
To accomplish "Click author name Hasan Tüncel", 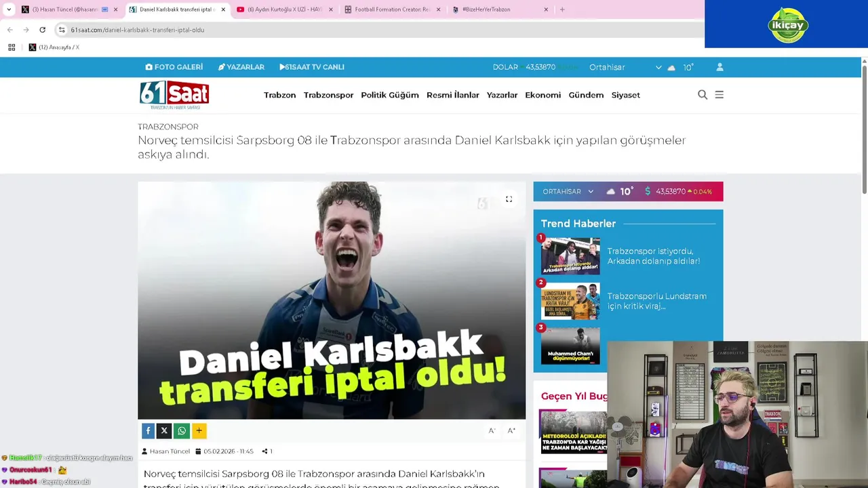I will tap(170, 451).
